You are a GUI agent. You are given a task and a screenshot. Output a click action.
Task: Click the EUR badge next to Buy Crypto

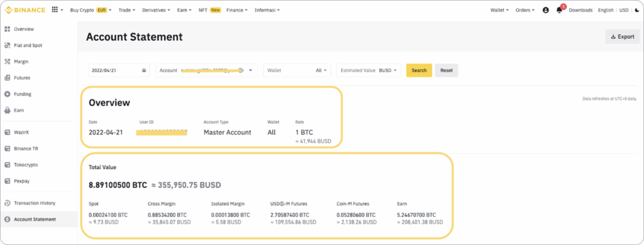101,10
